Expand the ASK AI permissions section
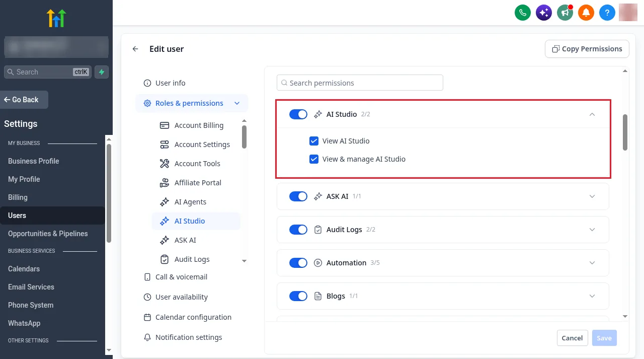The width and height of the screenshot is (644, 359). [592, 196]
